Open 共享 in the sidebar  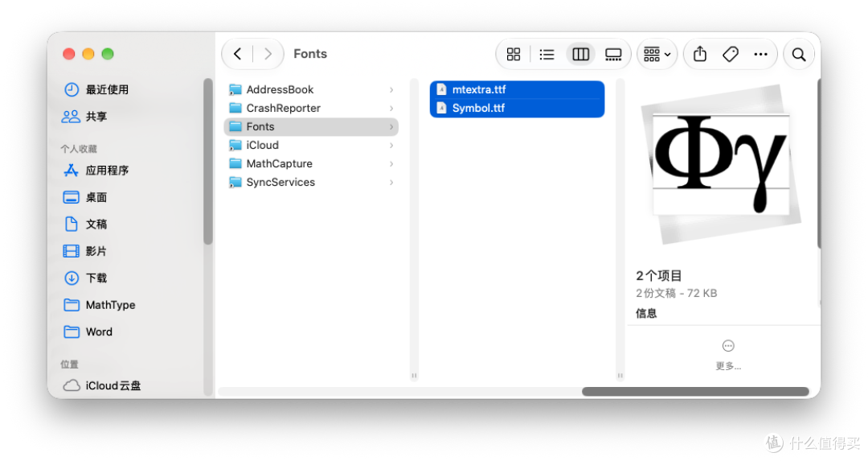point(86,117)
